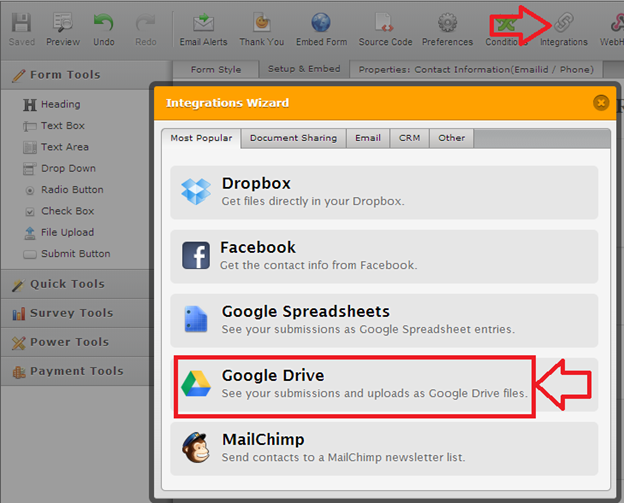
Task: Click the Saved floppy disk icon
Action: (x=21, y=23)
